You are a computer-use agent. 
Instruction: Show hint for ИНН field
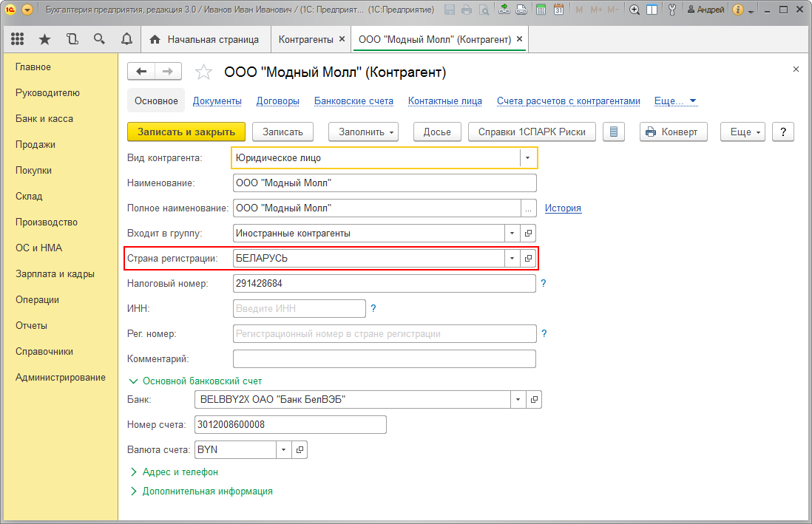point(373,309)
